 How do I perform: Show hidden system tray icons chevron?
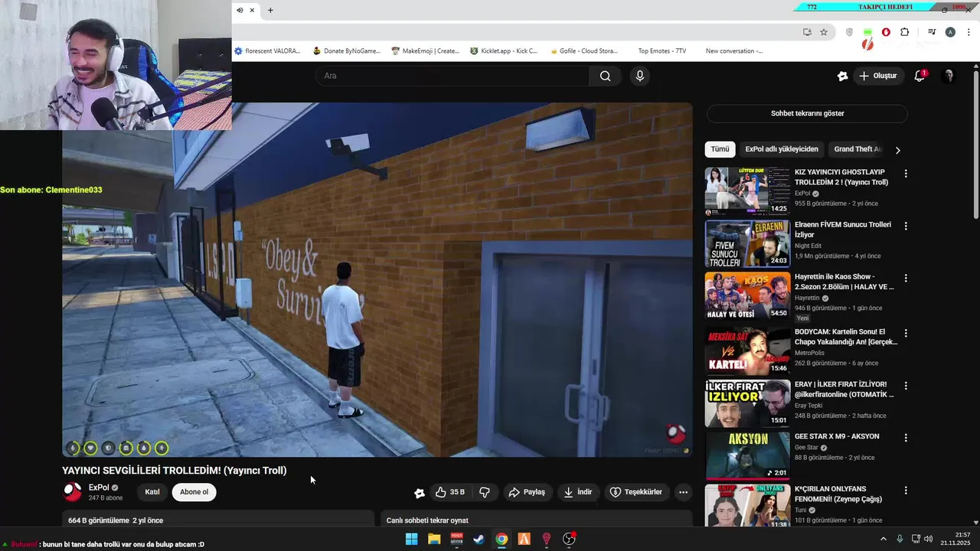[883, 539]
